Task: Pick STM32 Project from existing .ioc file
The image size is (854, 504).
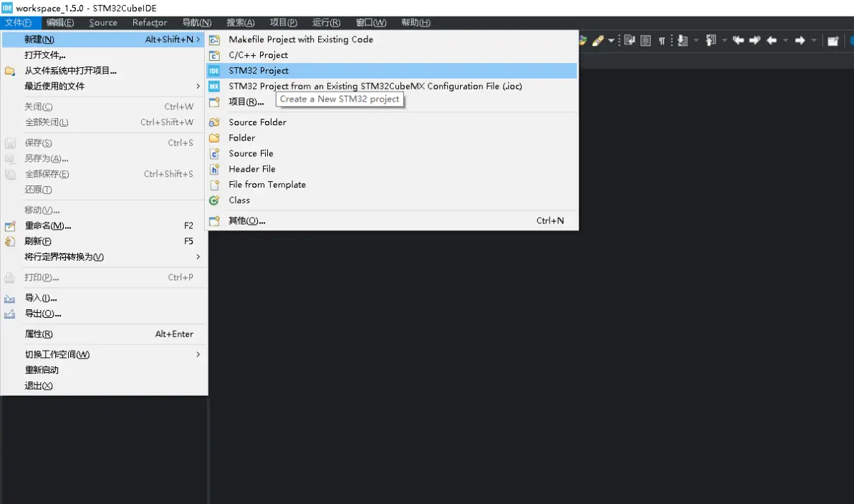Action: (x=392, y=86)
